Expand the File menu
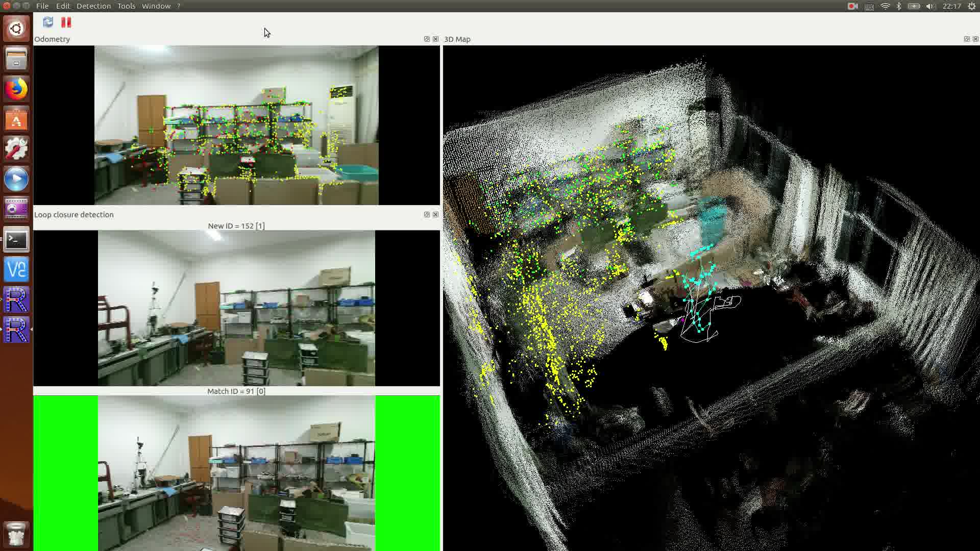 (x=42, y=6)
